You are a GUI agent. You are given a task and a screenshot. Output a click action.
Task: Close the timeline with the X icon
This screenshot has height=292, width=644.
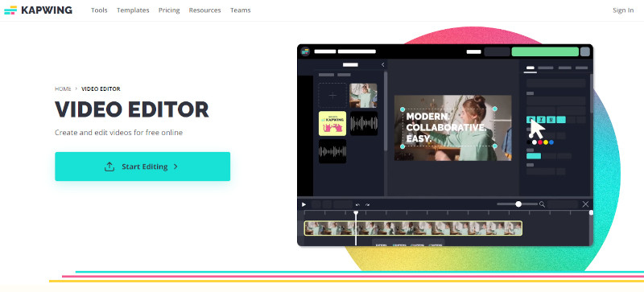pos(585,204)
